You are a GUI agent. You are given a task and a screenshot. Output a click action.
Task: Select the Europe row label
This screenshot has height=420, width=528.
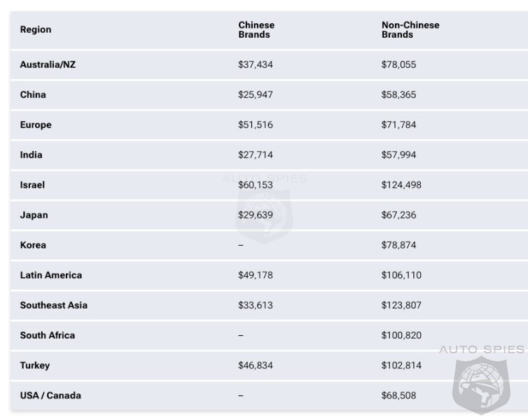(36, 125)
